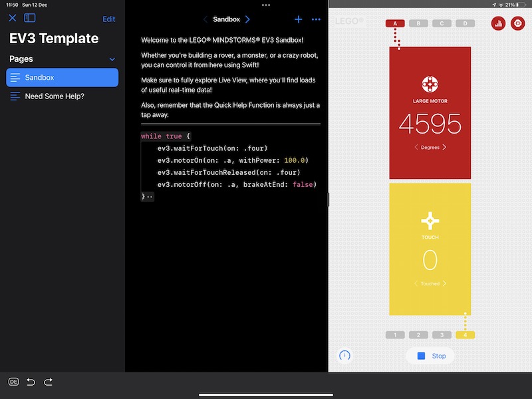
Task: Switch motor unit right of Degrees
Action: [x=444, y=147]
